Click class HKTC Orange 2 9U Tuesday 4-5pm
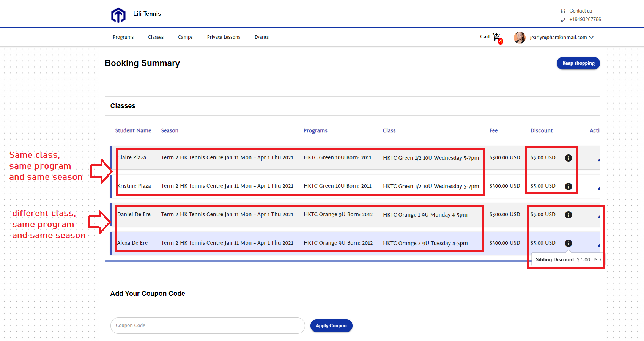The height and width of the screenshot is (341, 644). (x=425, y=243)
